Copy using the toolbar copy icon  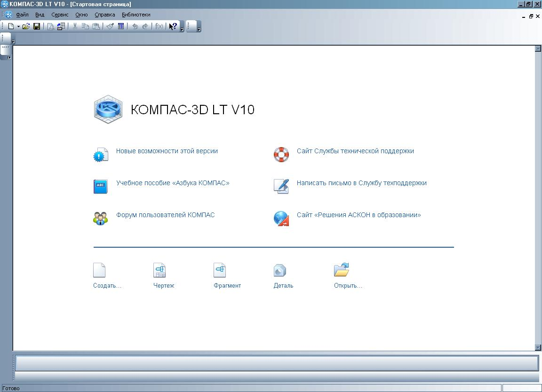[x=85, y=26]
